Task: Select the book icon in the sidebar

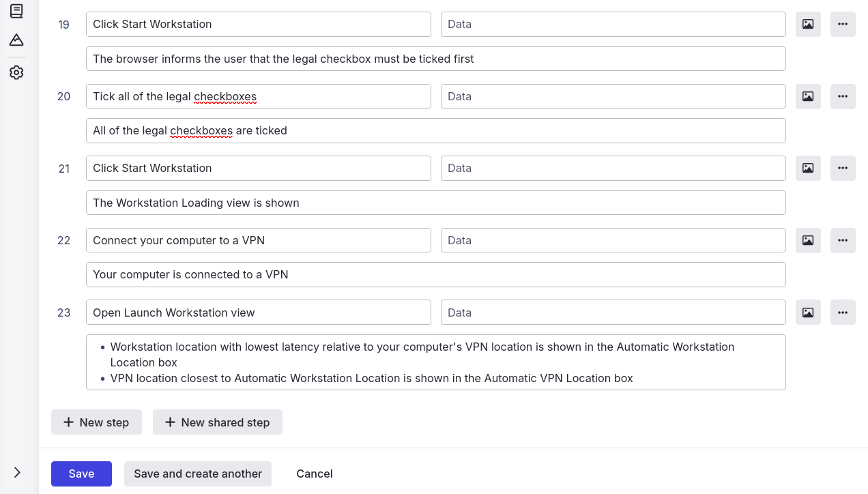Action: coord(16,11)
